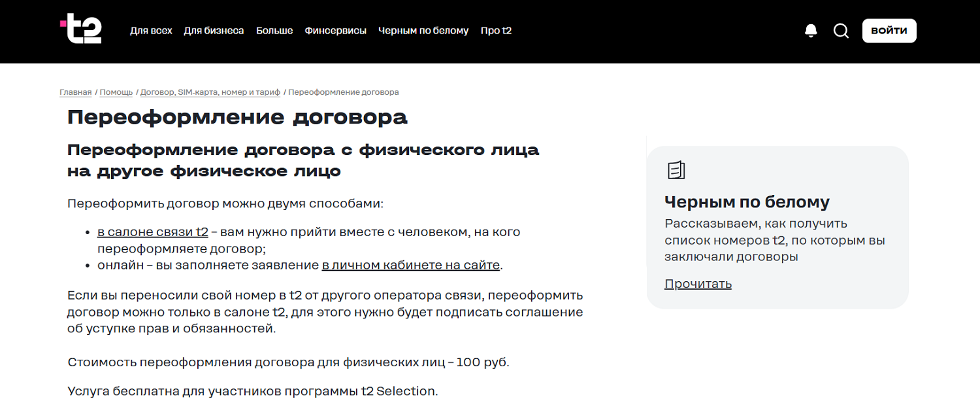Click subheading about физического лица

coord(303,160)
